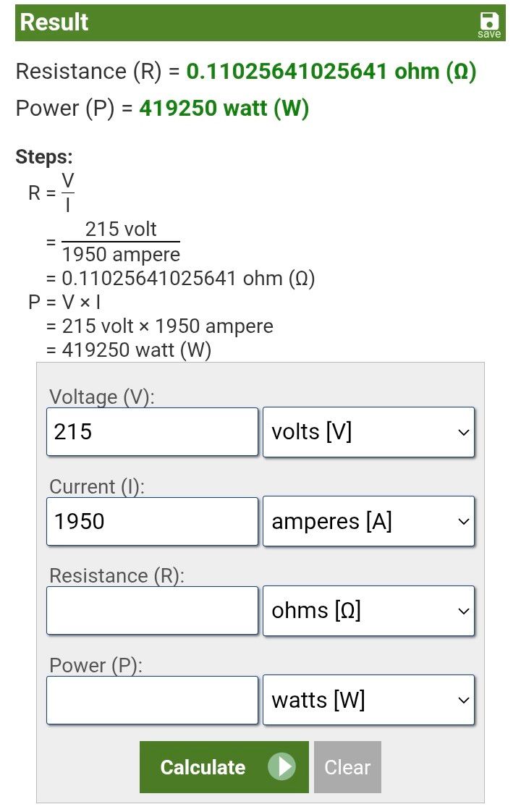Click the "Power (P):" field label
Image resolution: width=521 pixels, height=812 pixels.
pyautogui.click(x=96, y=666)
